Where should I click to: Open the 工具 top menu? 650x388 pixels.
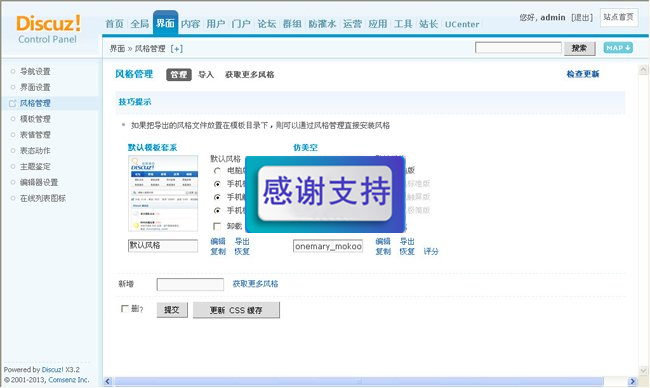tap(403, 24)
